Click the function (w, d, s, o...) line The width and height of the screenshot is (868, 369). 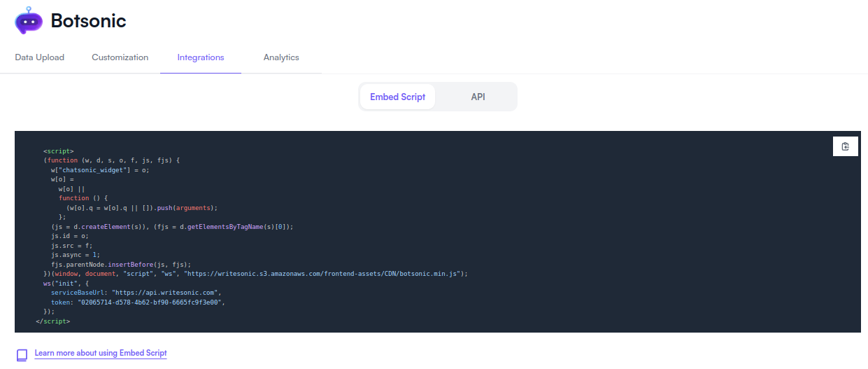[x=111, y=160]
